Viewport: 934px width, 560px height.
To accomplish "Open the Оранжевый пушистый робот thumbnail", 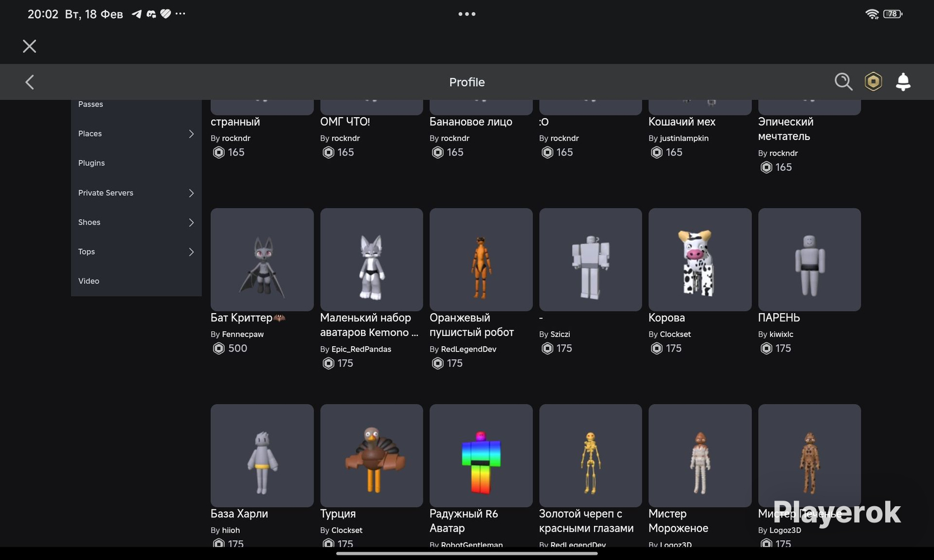I will click(x=481, y=260).
